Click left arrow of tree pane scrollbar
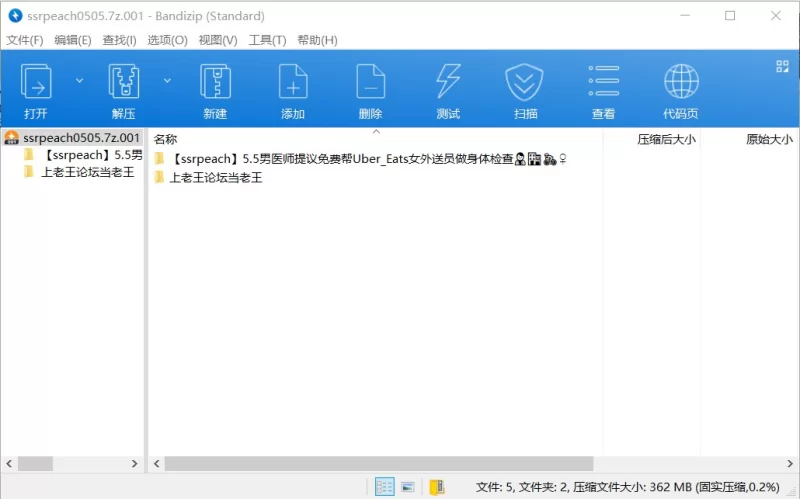This screenshot has height=499, width=800. [x=9, y=464]
